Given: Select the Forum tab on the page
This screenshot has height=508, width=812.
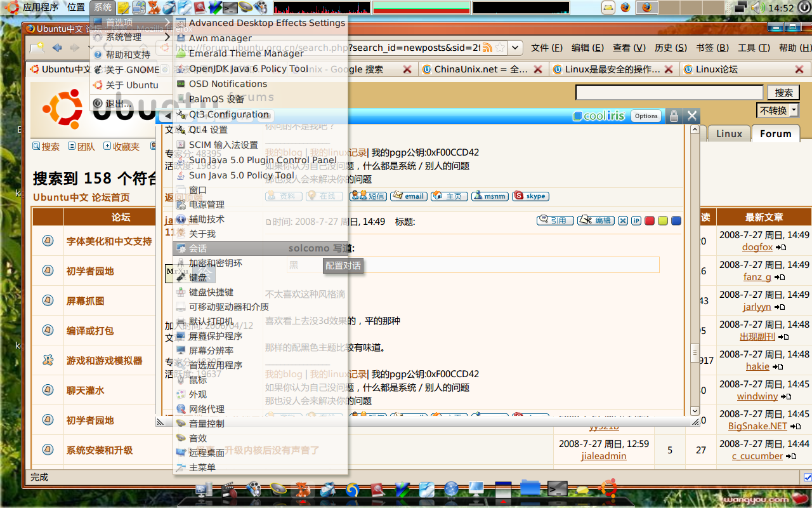Looking at the screenshot, I should click(x=776, y=133).
